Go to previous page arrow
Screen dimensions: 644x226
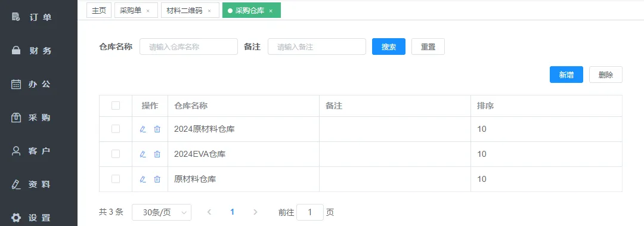(x=209, y=212)
